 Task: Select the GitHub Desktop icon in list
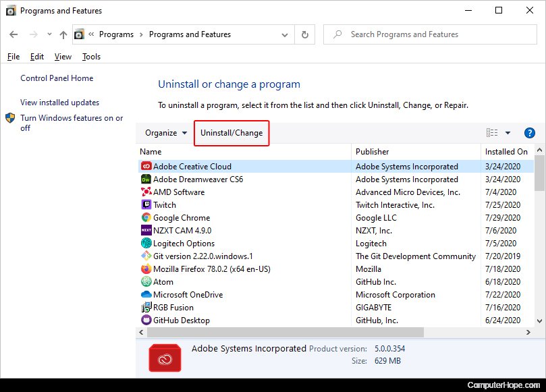(146, 320)
